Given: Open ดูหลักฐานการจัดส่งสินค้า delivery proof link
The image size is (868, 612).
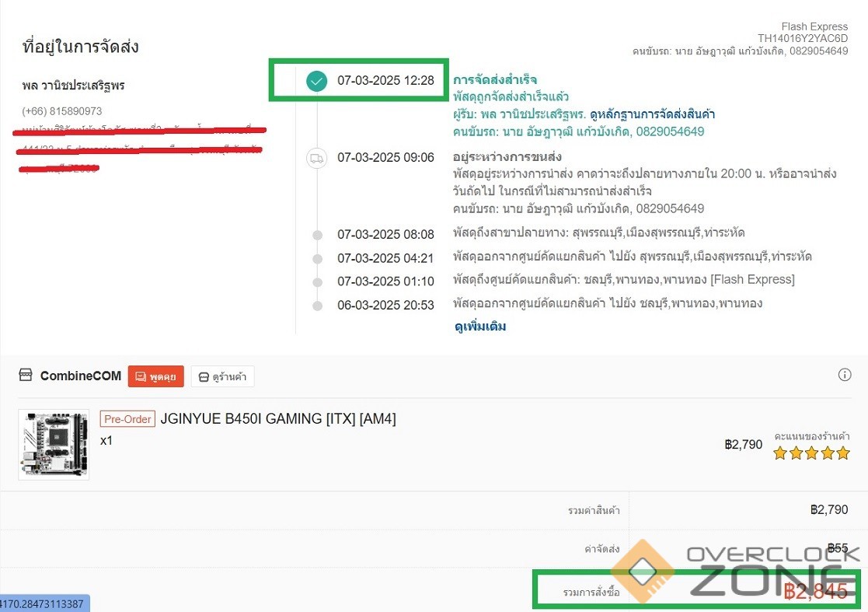Looking at the screenshot, I should (x=652, y=114).
